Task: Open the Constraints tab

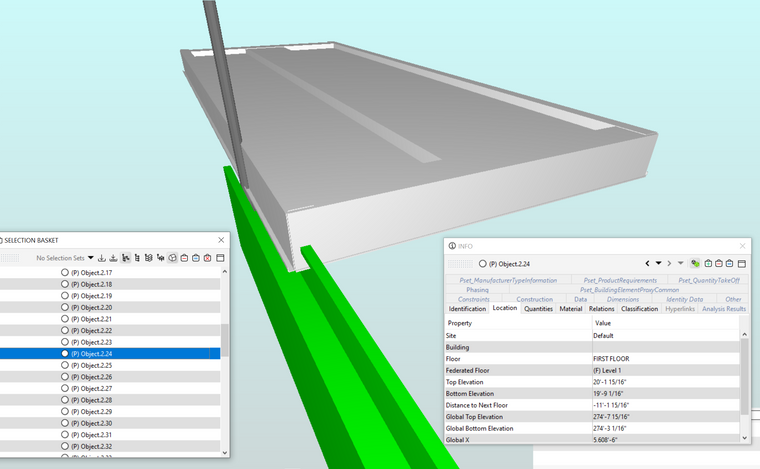Action: pos(474,299)
